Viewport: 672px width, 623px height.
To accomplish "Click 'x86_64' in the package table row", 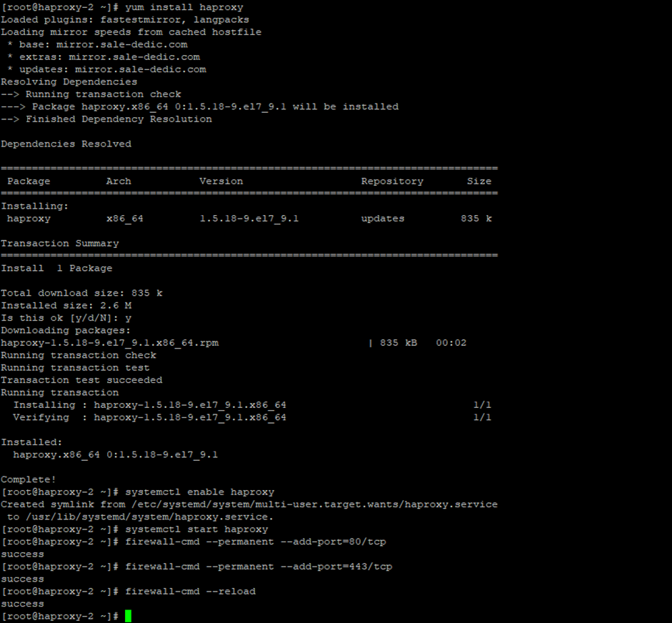I will (125, 219).
